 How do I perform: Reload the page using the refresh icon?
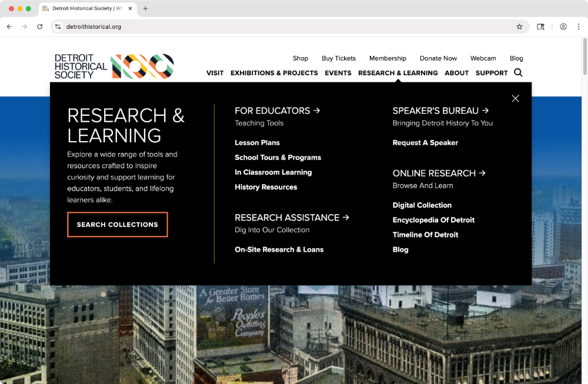(x=40, y=26)
